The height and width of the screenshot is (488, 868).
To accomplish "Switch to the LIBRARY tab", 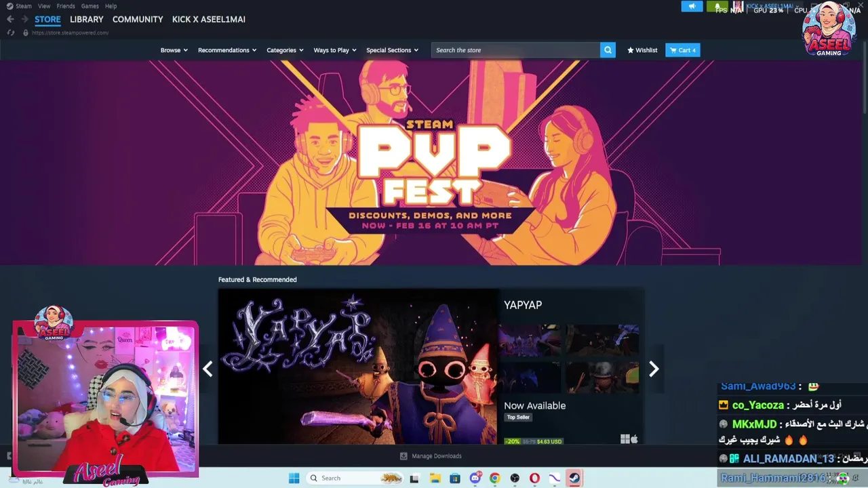I will click(87, 19).
